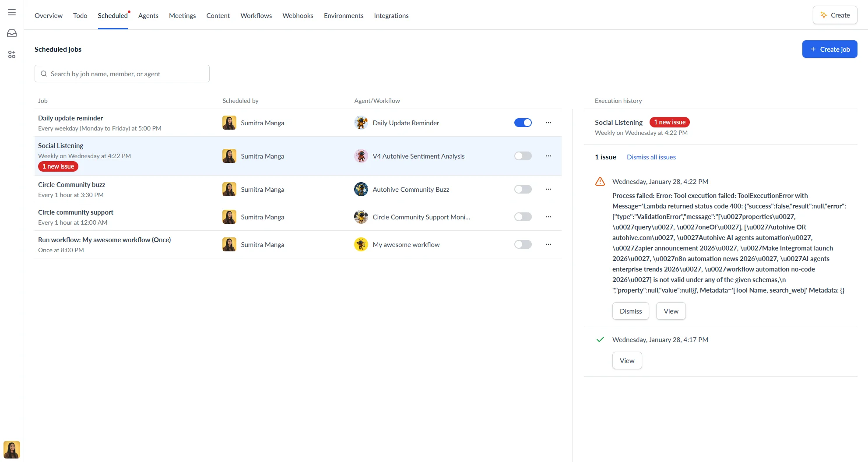Open the apps grid icon in sidebar
Image resolution: width=868 pixels, height=462 pixels.
tap(11, 54)
